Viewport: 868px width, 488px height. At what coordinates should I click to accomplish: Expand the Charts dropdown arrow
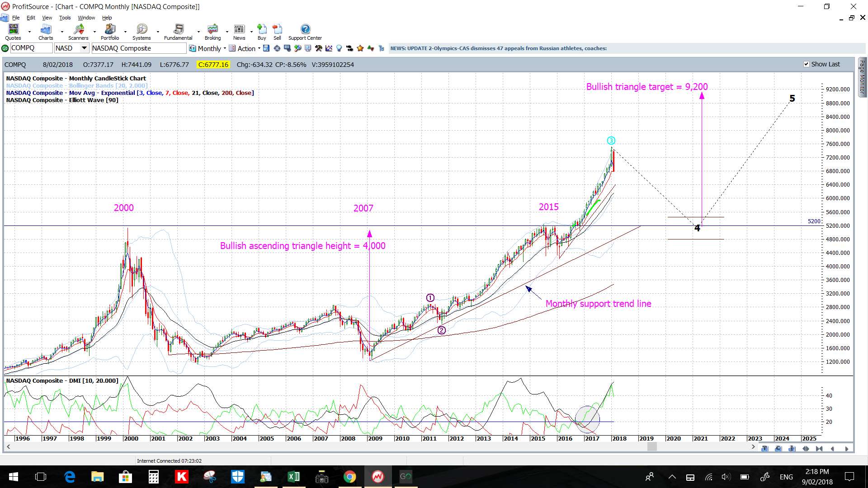point(62,32)
